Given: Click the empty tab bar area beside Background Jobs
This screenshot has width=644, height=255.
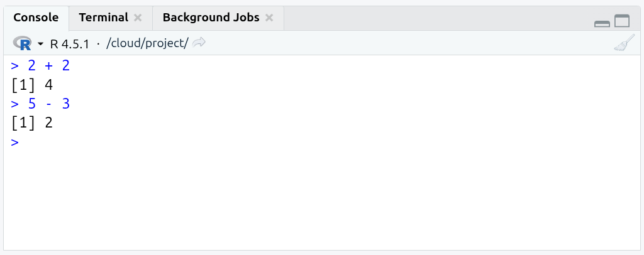Looking at the screenshot, I should click(x=434, y=19).
